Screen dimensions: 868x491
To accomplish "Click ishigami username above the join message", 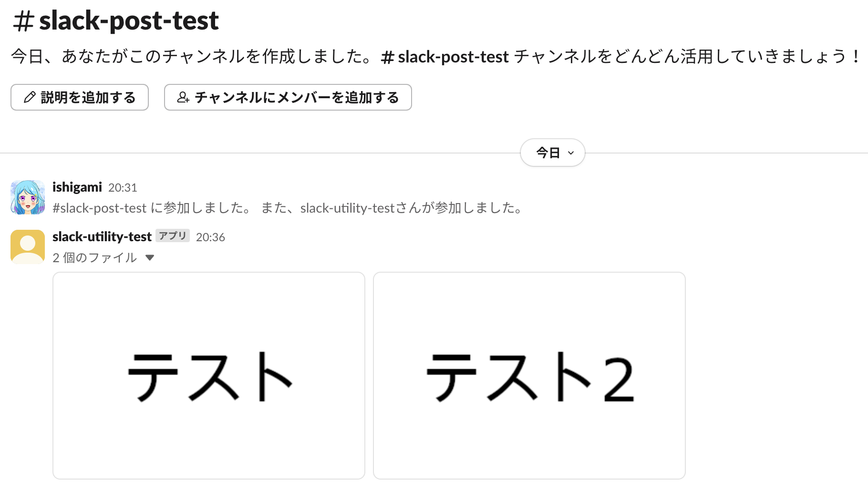I will click(x=77, y=187).
